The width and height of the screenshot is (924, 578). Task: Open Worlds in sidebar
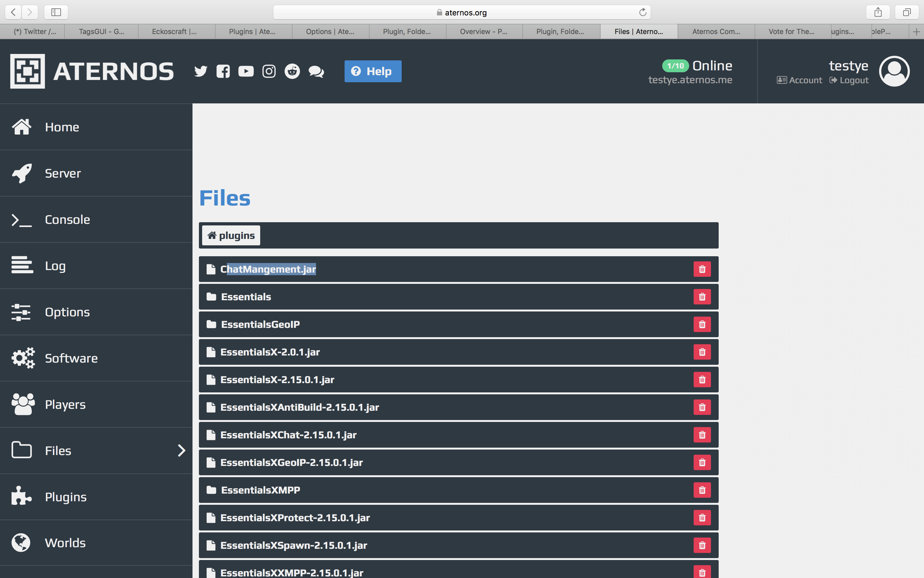tap(96, 543)
